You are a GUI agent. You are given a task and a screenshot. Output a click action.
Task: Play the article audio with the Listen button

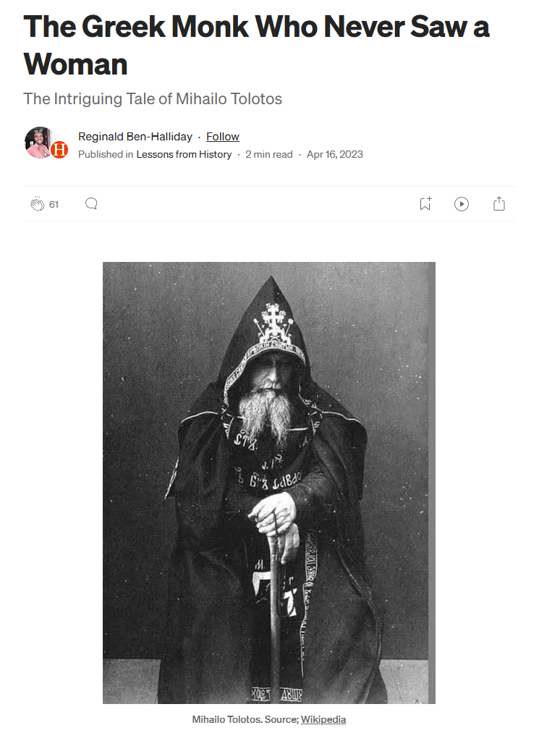(x=462, y=204)
